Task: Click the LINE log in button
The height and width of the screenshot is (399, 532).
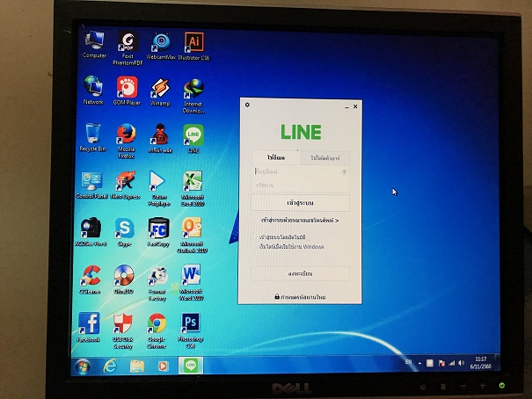Action: pos(300,203)
